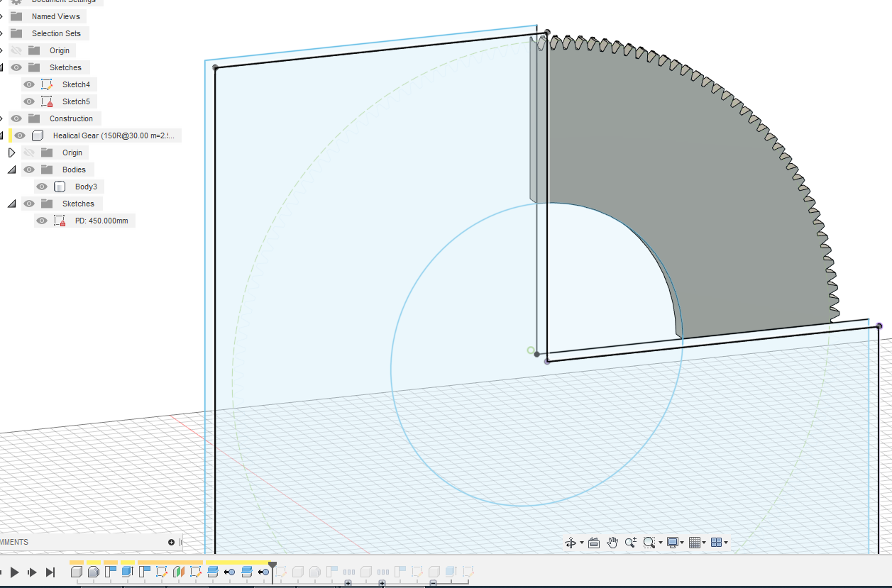The image size is (892, 588).
Task: Click the Healical Gear component cube icon
Action: [38, 135]
